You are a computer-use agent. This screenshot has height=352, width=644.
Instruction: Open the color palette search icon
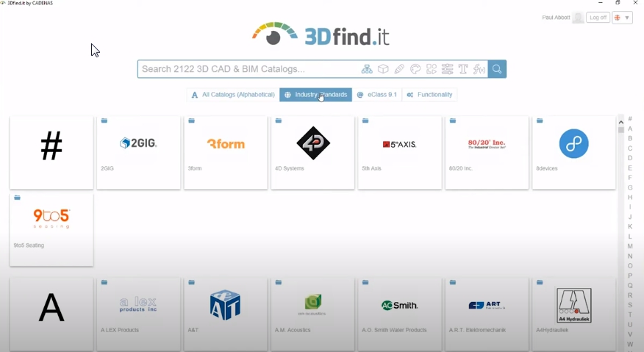point(415,69)
